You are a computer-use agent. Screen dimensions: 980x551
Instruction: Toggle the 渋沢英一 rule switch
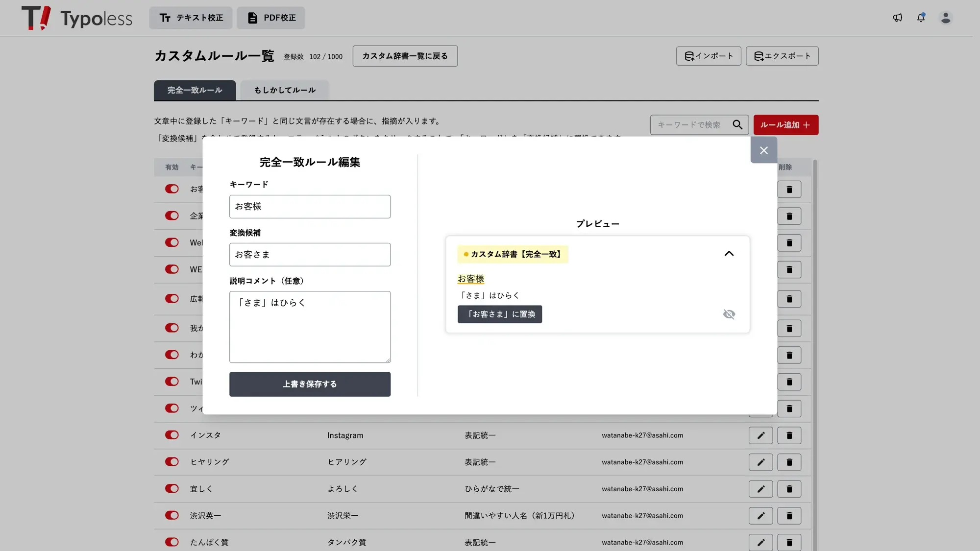(x=172, y=515)
